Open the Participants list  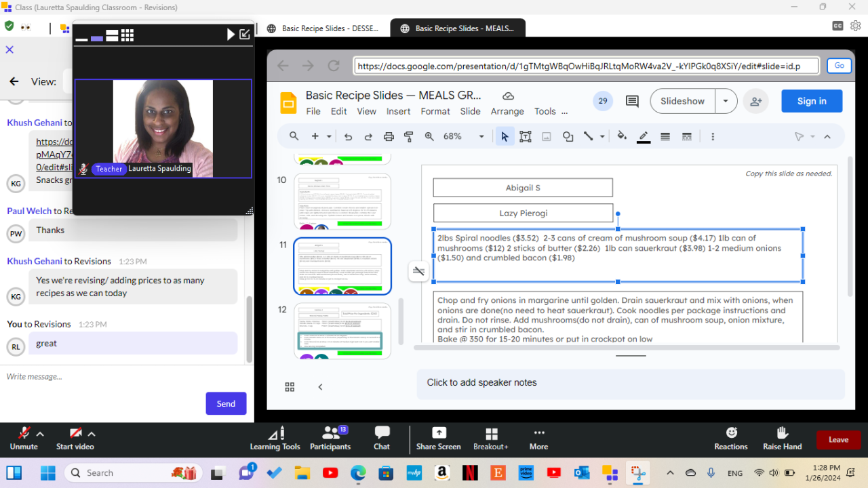[331, 439]
